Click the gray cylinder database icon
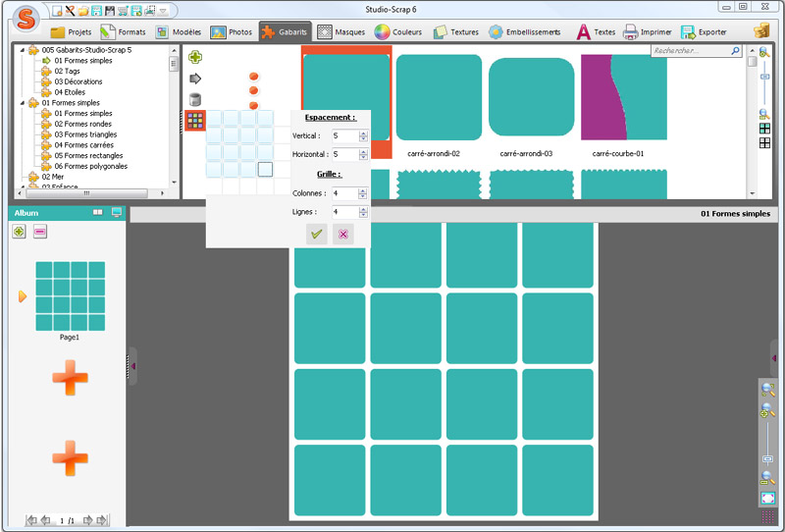The width and height of the screenshot is (785, 532). click(195, 99)
